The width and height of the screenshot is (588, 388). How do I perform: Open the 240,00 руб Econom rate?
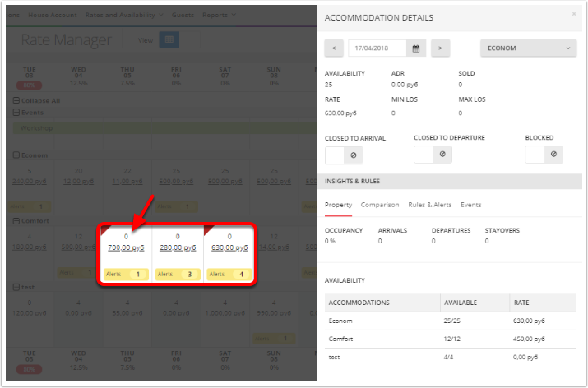(x=30, y=182)
